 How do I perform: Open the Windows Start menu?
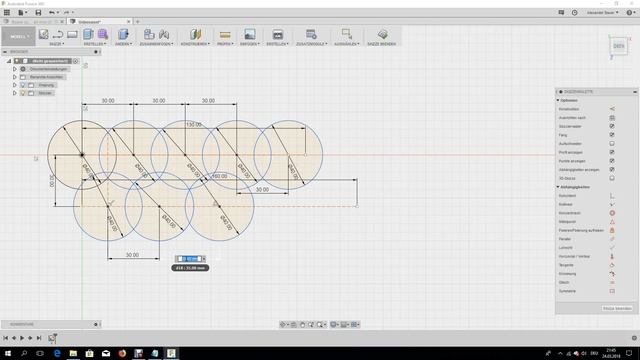click(8, 353)
